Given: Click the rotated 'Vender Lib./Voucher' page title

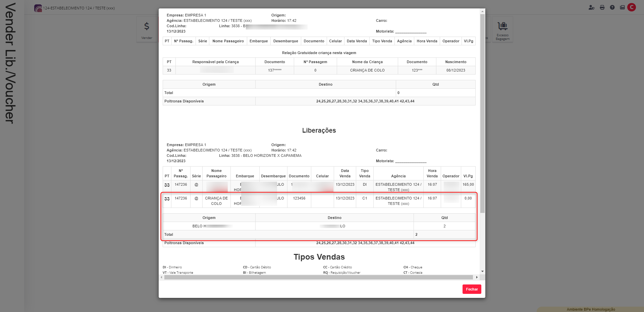Looking at the screenshot, I should click(10, 63).
